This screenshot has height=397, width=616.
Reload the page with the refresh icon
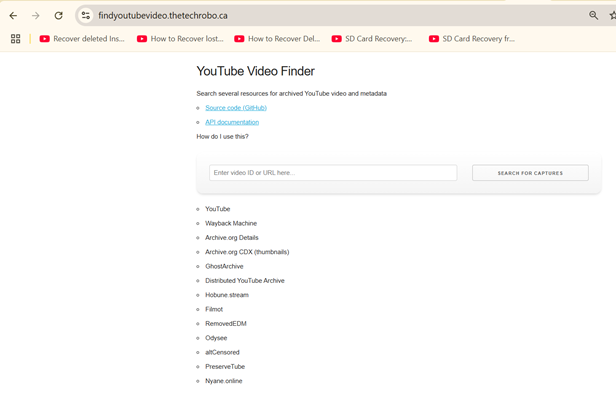pos(59,16)
